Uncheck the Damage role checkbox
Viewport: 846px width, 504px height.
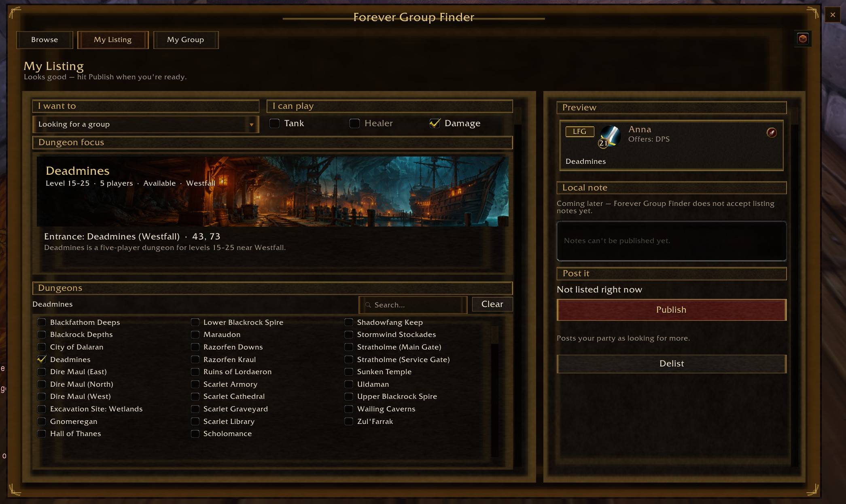pyautogui.click(x=435, y=123)
